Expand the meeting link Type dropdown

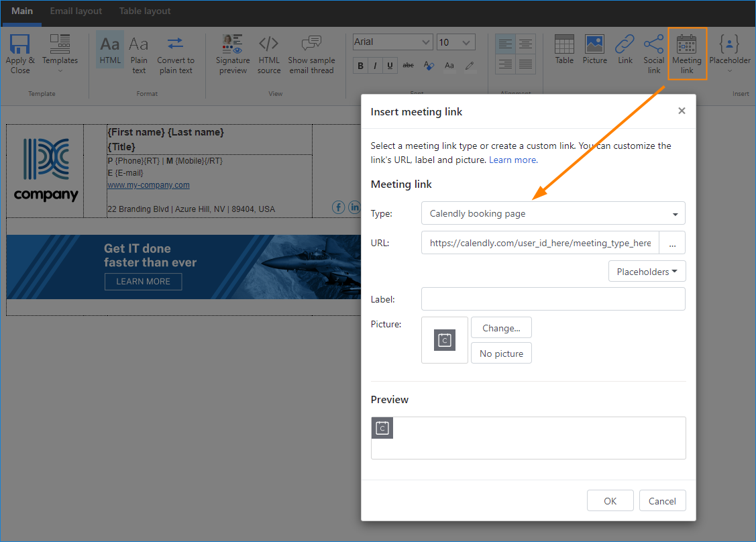click(x=553, y=213)
